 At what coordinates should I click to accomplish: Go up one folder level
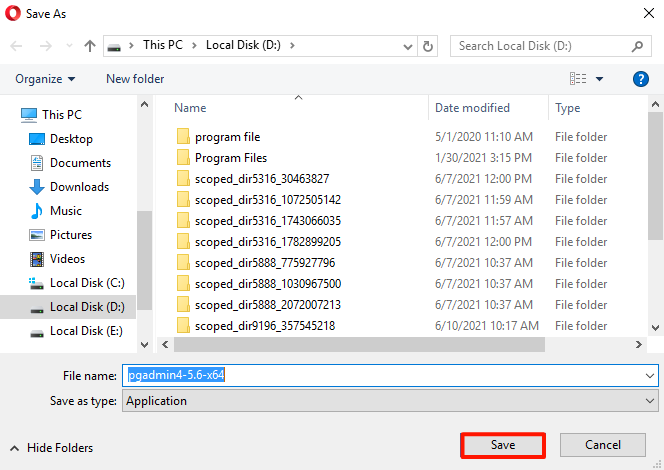tap(90, 46)
